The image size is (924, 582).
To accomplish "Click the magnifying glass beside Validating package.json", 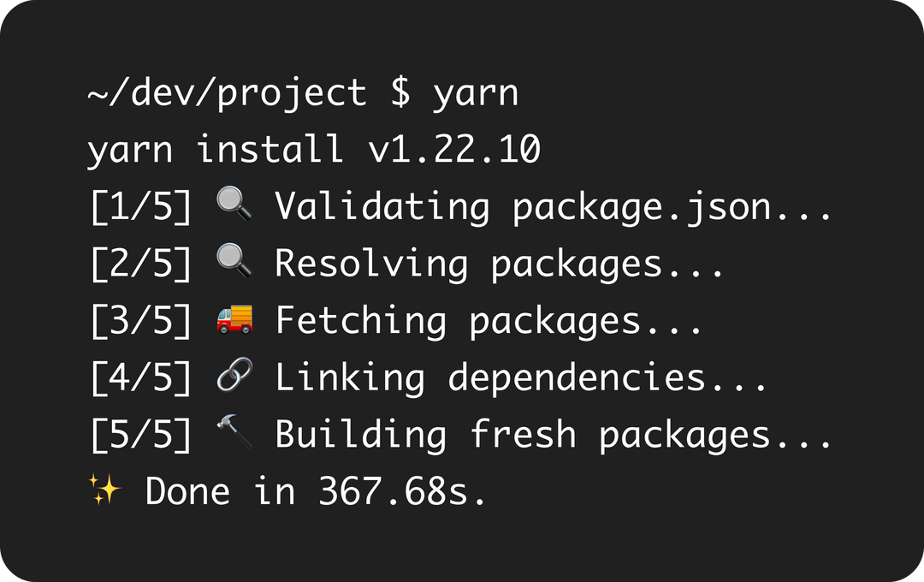I will pyautogui.click(x=233, y=208).
